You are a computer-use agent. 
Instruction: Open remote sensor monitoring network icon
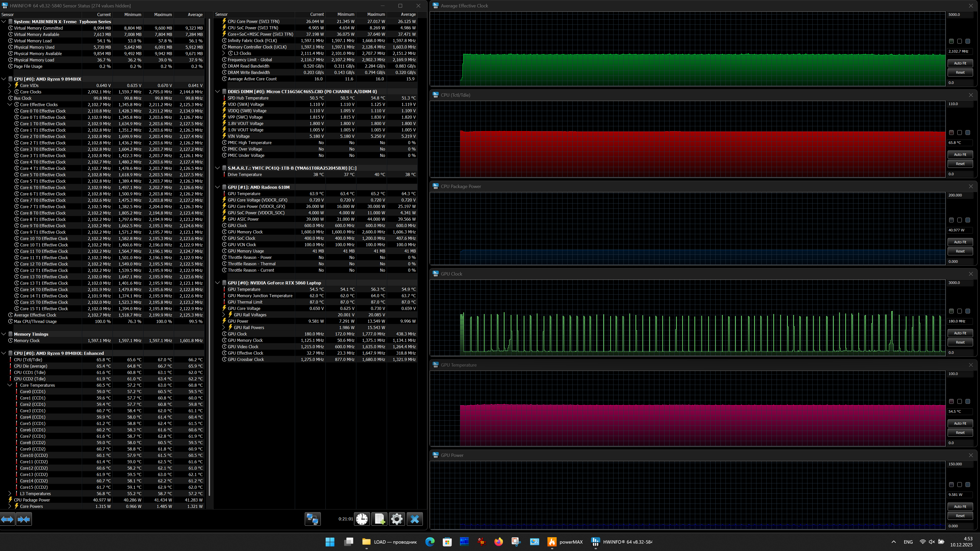click(312, 519)
